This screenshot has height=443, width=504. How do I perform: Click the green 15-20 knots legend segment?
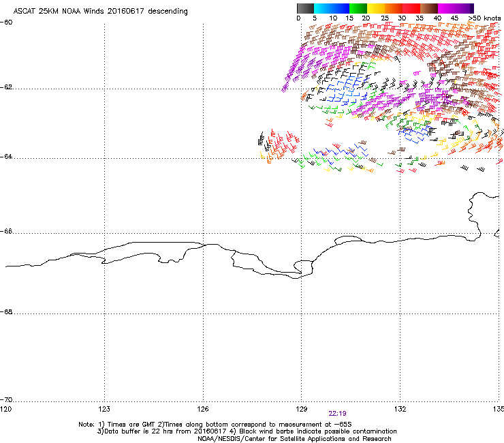pyautogui.click(x=358, y=8)
